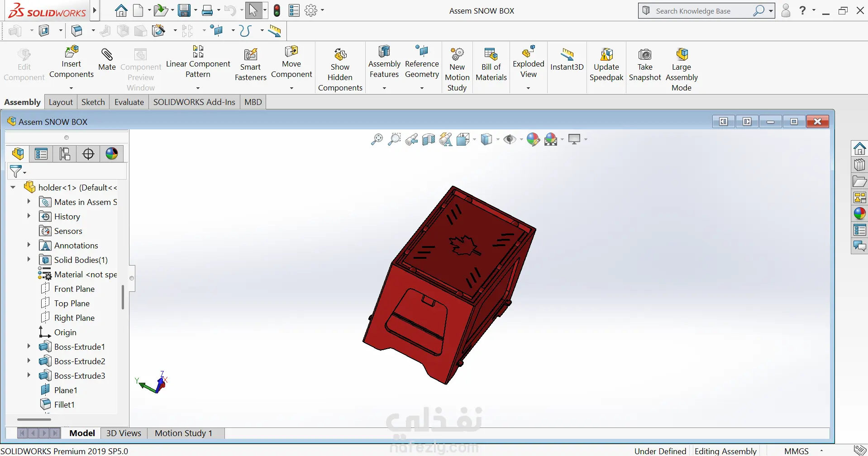
Task: Open the Design Library task pane icon
Action: [x=859, y=165]
